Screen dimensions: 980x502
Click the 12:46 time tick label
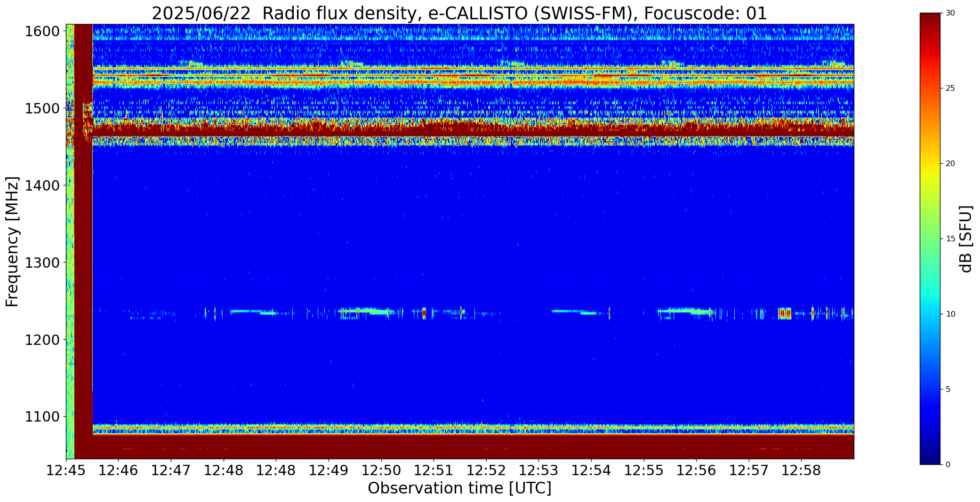119,470
